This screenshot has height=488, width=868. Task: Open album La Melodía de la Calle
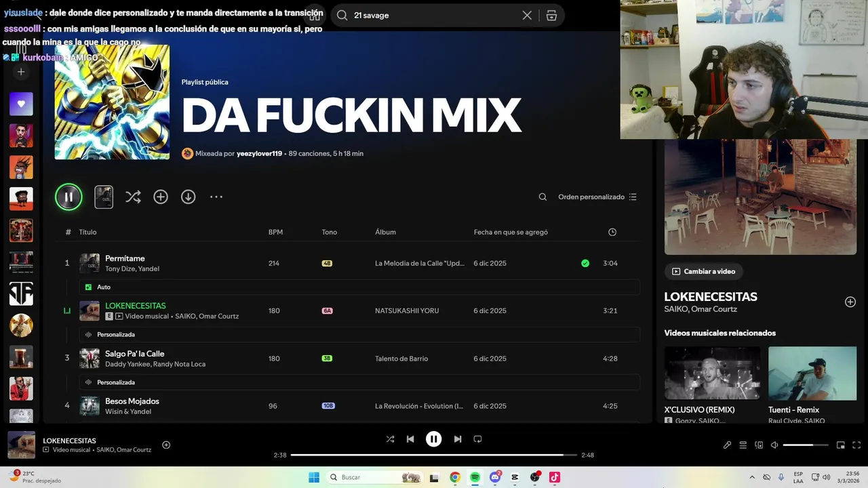click(420, 264)
